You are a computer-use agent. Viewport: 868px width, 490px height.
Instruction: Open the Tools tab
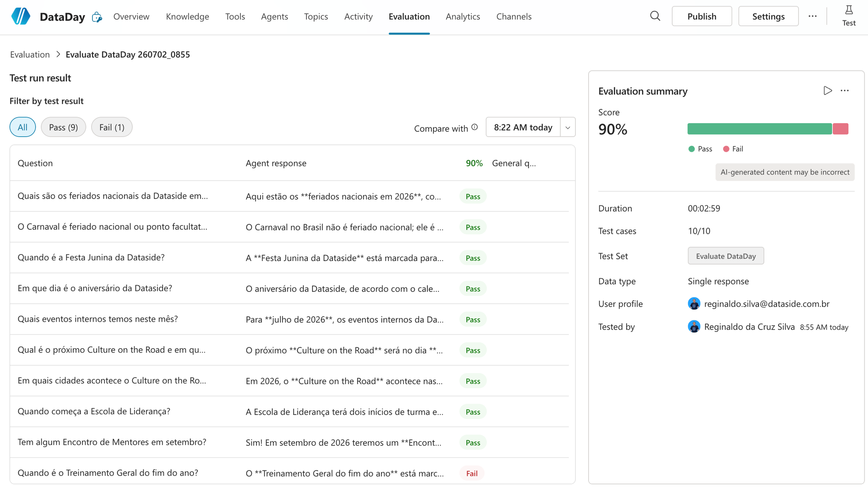(235, 16)
